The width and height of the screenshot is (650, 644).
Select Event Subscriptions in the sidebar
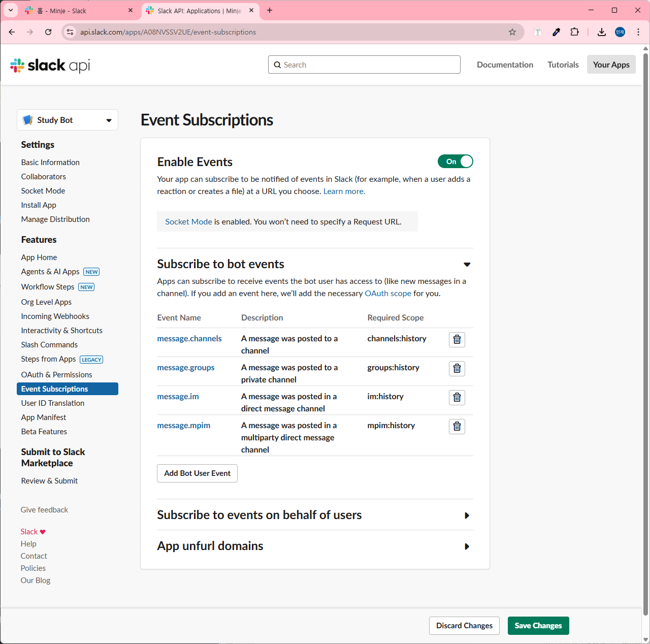click(68, 389)
